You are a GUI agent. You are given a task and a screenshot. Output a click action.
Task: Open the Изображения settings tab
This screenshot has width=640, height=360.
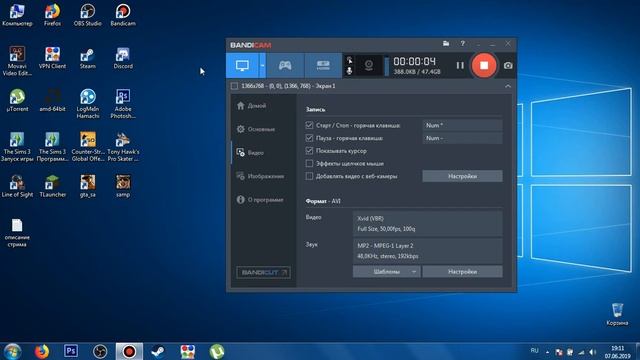pos(264,176)
